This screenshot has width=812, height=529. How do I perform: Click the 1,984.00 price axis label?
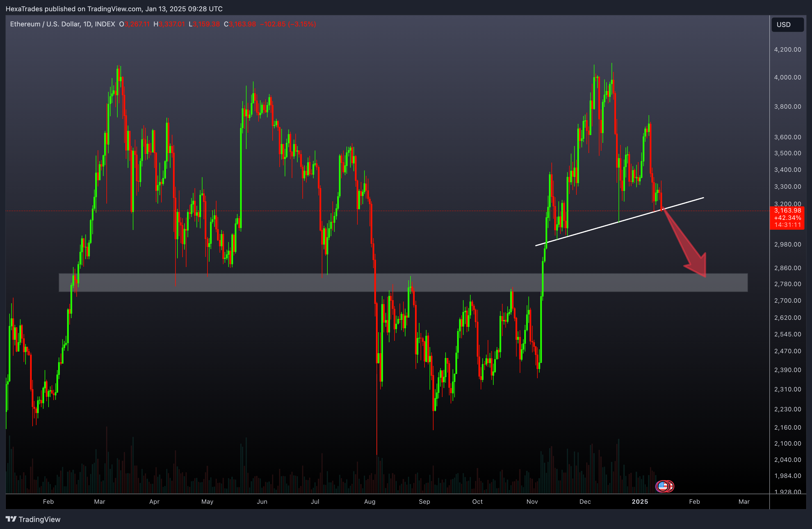(788, 476)
